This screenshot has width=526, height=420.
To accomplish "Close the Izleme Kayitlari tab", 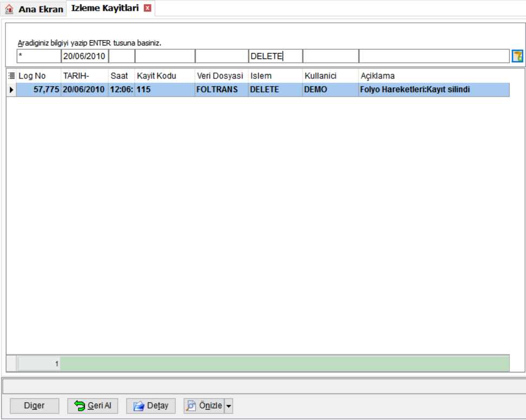I will (x=147, y=8).
